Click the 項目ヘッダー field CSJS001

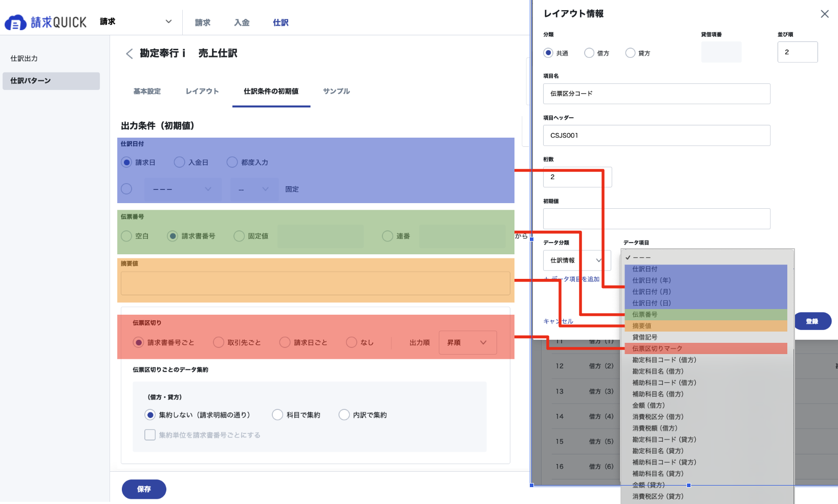[x=657, y=136]
